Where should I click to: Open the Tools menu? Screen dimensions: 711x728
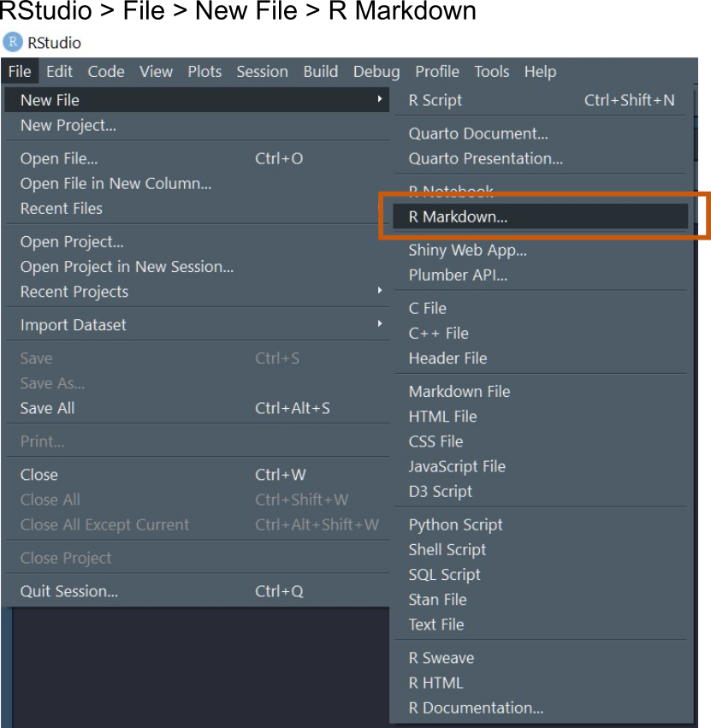491,72
